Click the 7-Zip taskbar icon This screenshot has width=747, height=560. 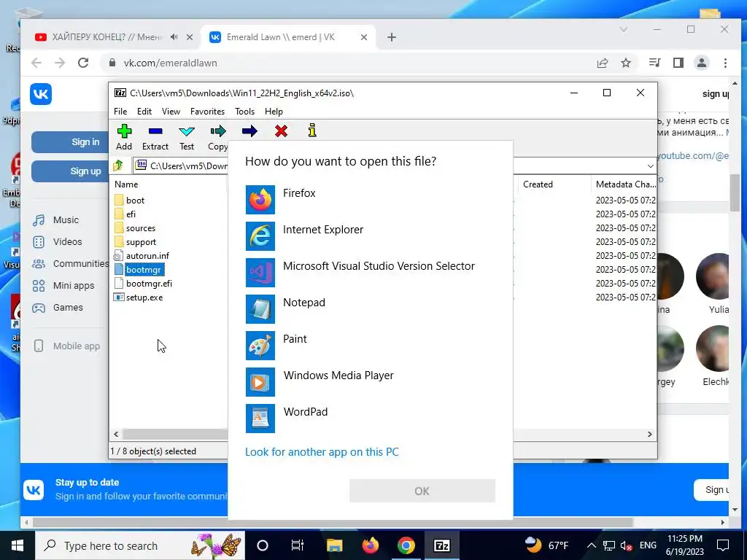pyautogui.click(x=441, y=545)
